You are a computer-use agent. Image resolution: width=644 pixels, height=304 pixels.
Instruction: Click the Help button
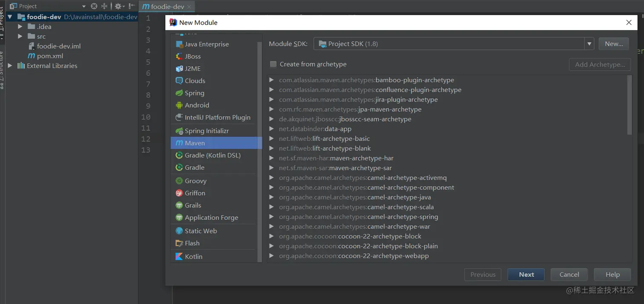click(x=612, y=275)
